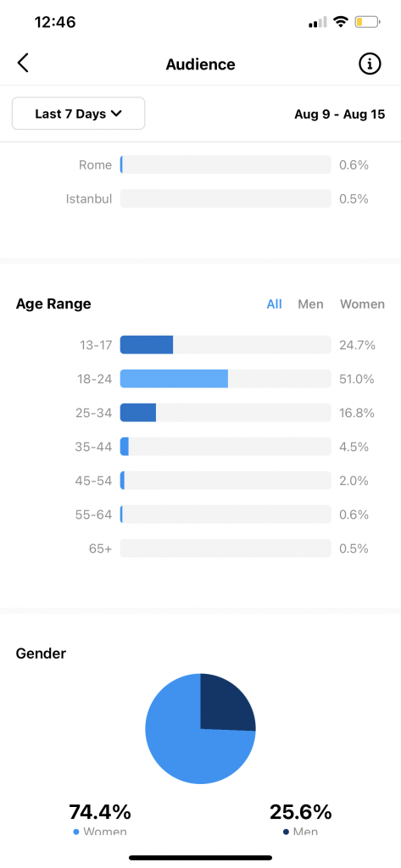This screenshot has width=401, height=868.
Task: Select the All age range filter
Action: click(274, 304)
